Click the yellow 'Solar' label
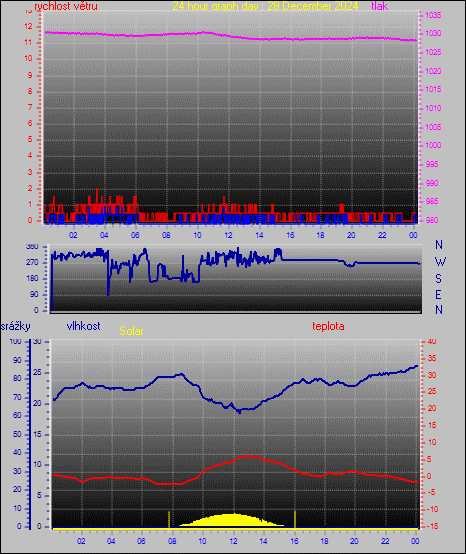 coord(131,331)
